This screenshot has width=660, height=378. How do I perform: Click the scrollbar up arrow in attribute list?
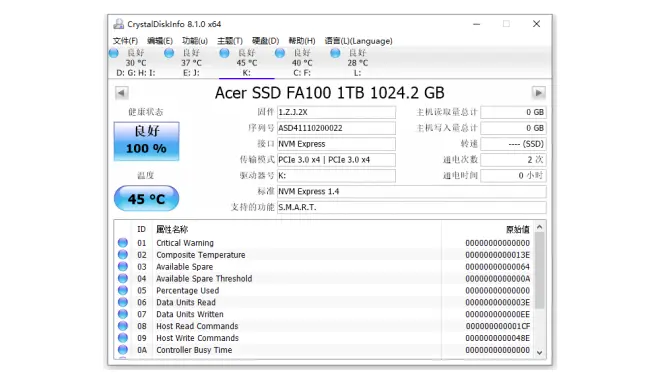[x=540, y=227]
